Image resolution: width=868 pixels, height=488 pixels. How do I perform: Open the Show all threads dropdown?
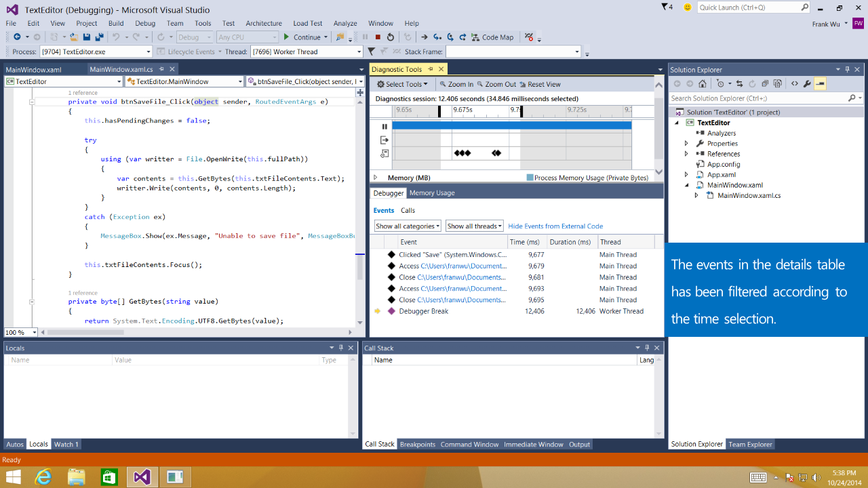coord(474,226)
